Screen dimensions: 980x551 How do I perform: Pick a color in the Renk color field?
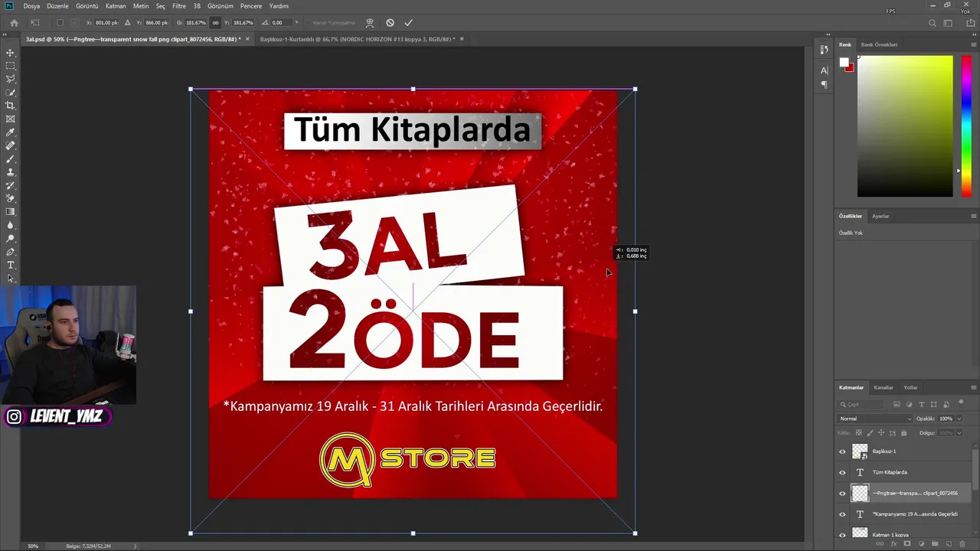pos(905,126)
